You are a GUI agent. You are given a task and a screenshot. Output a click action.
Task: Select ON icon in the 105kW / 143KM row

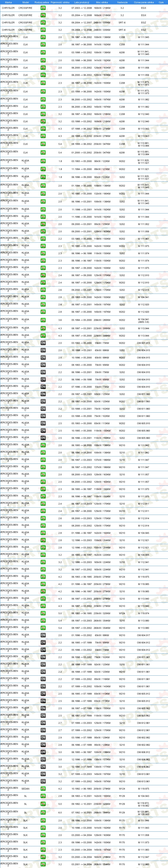43,686
